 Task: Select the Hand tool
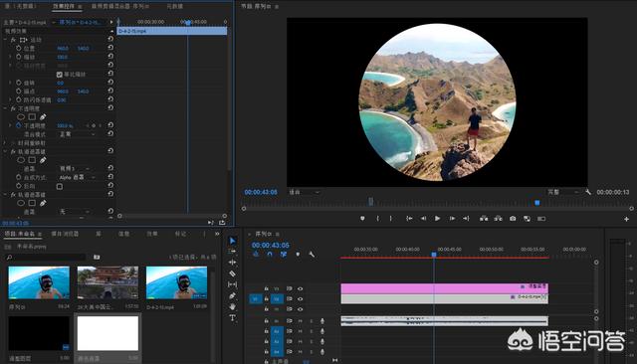click(x=232, y=306)
